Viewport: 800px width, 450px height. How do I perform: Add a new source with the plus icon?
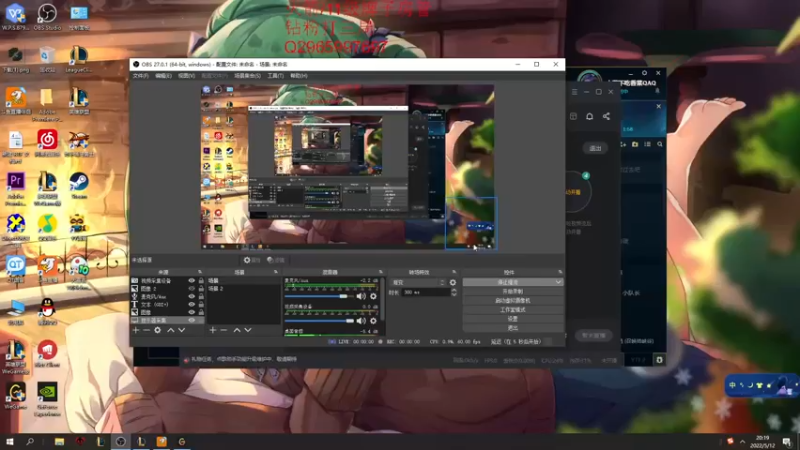pos(136,330)
